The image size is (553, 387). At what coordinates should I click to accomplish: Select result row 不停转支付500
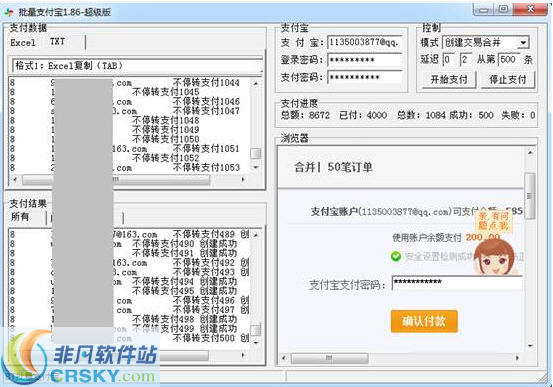point(129,338)
